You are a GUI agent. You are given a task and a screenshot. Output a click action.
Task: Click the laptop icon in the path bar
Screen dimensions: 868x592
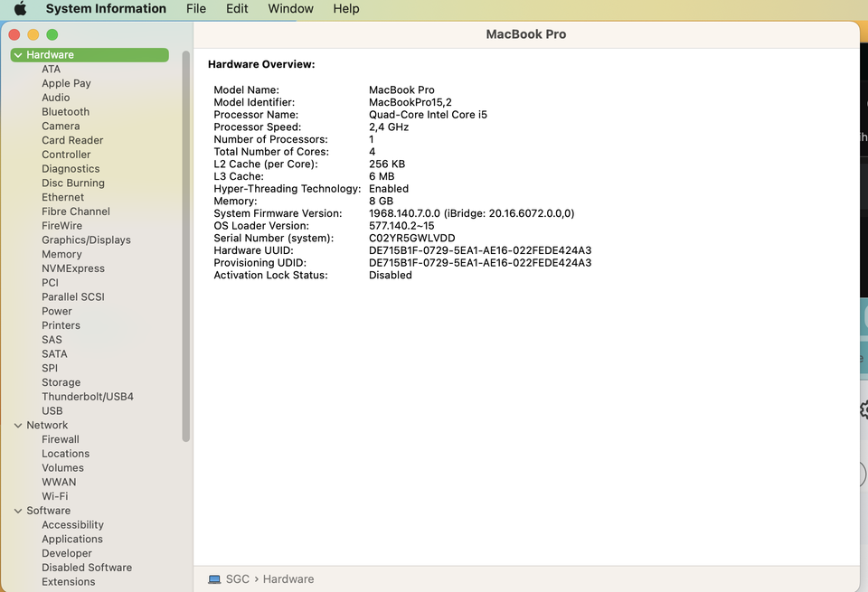click(214, 579)
